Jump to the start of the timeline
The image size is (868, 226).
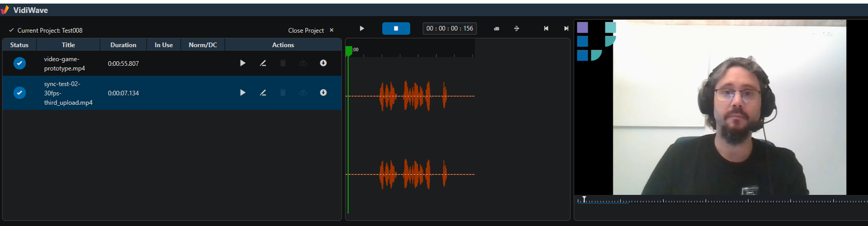click(546, 29)
